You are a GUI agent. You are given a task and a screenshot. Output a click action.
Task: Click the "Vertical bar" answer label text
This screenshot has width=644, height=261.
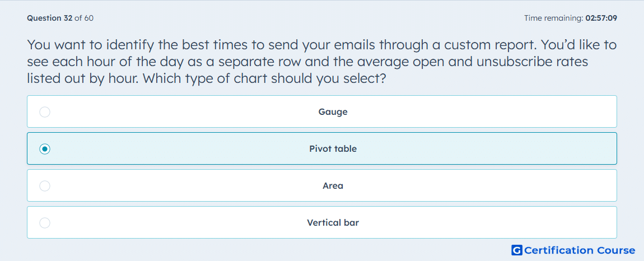[x=333, y=223]
